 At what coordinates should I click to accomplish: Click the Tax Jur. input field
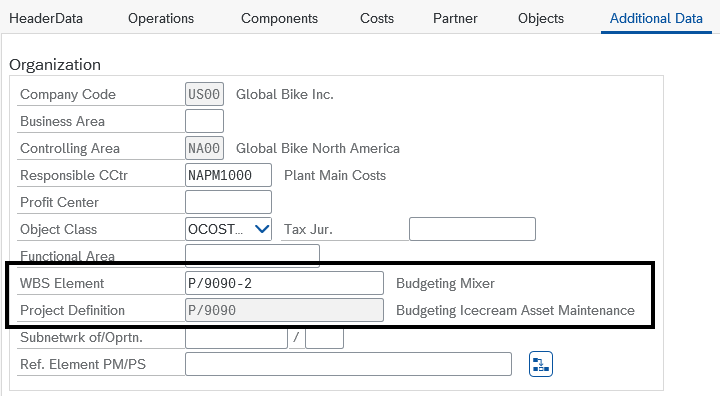click(472, 229)
